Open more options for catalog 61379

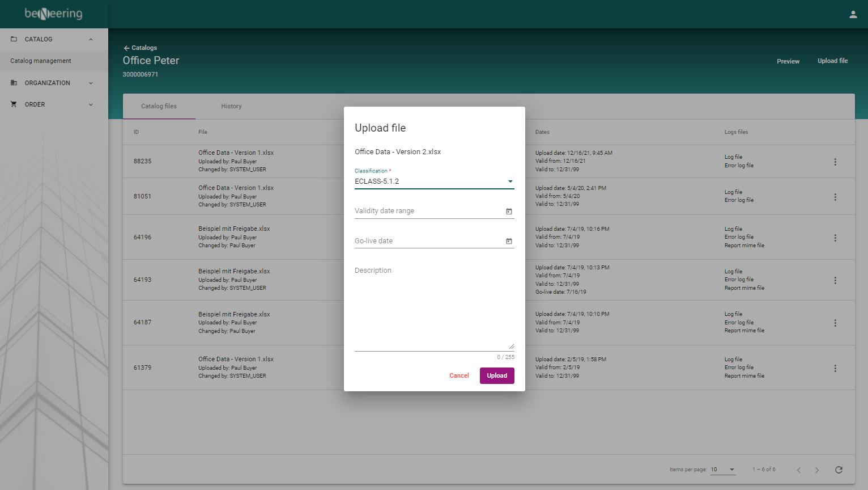click(835, 369)
